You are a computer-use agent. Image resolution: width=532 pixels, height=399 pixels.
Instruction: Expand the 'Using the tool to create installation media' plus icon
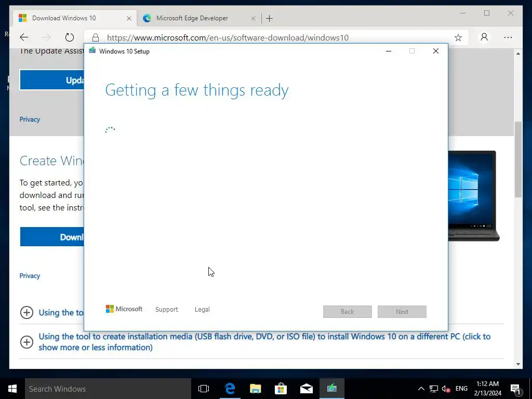[27, 342]
